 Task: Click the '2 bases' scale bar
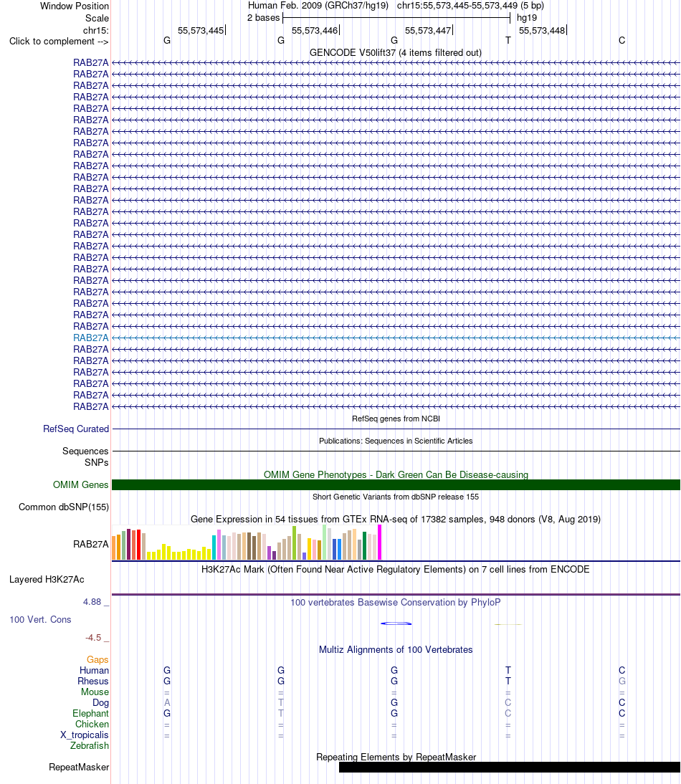click(396, 18)
